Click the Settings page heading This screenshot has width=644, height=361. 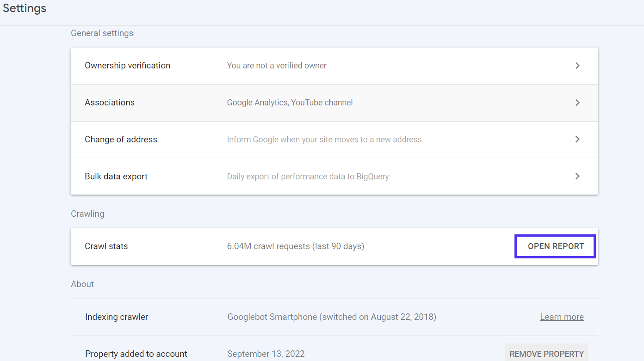(x=24, y=8)
